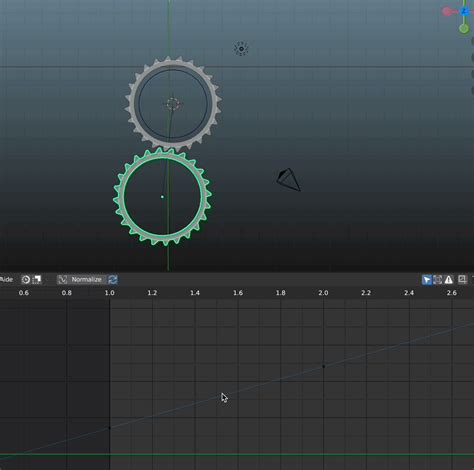Click the curve icon left of Normalize
This screenshot has height=470, width=474.
pyautogui.click(x=62, y=279)
